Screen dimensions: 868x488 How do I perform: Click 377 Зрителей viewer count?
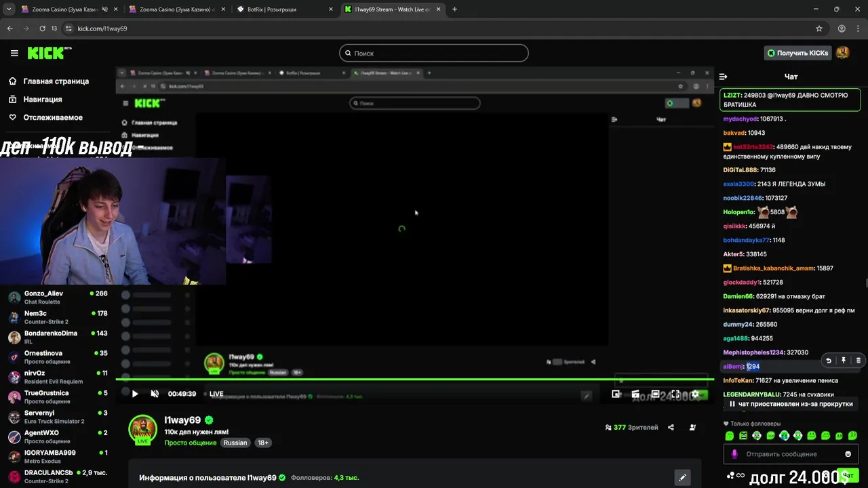coord(631,427)
